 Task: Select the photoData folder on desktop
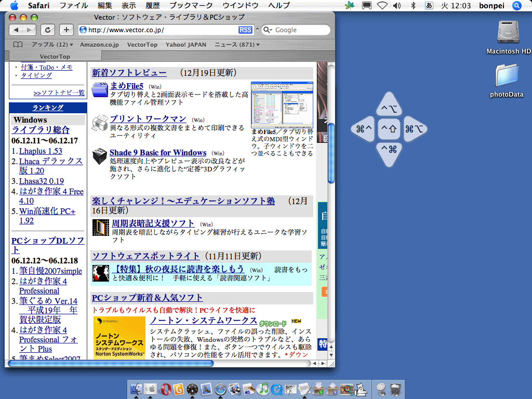point(507,81)
